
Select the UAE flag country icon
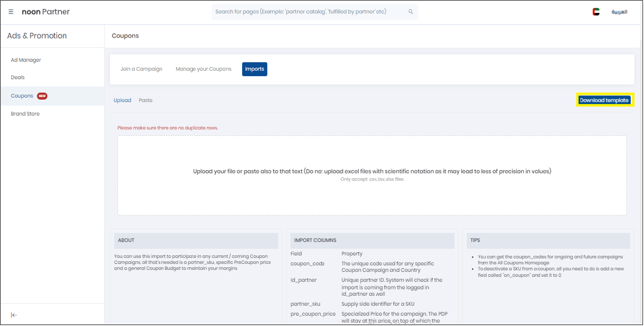click(x=596, y=12)
